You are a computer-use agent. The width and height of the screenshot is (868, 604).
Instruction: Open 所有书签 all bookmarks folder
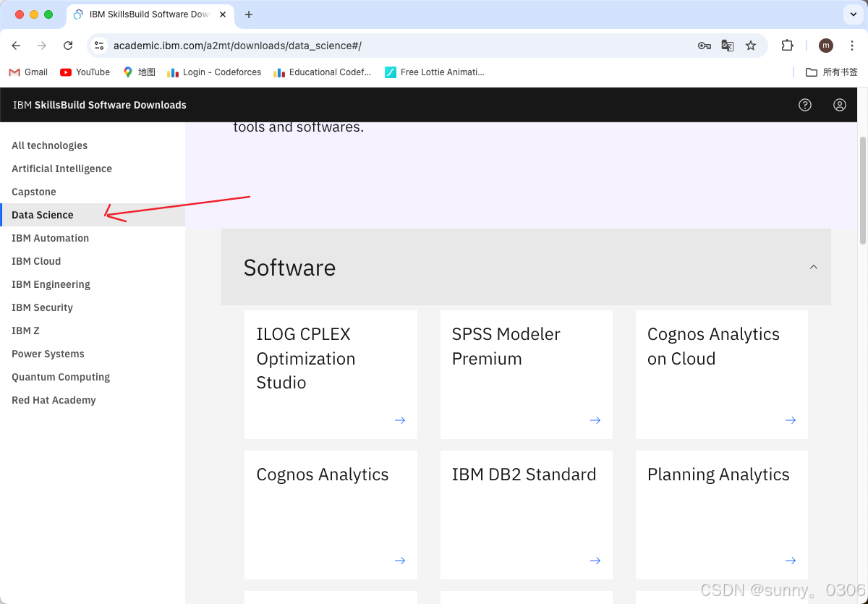coord(832,72)
